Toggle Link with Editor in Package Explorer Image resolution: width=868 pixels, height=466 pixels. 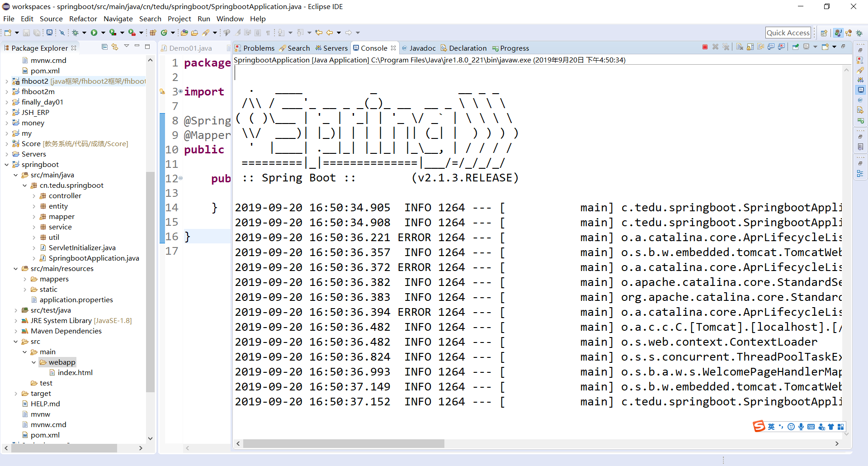click(x=115, y=47)
